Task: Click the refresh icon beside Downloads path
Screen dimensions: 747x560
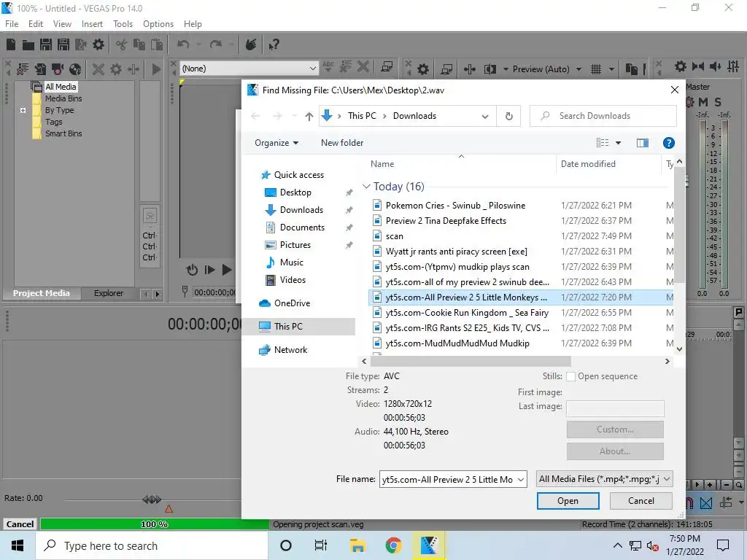Action: 508,116
